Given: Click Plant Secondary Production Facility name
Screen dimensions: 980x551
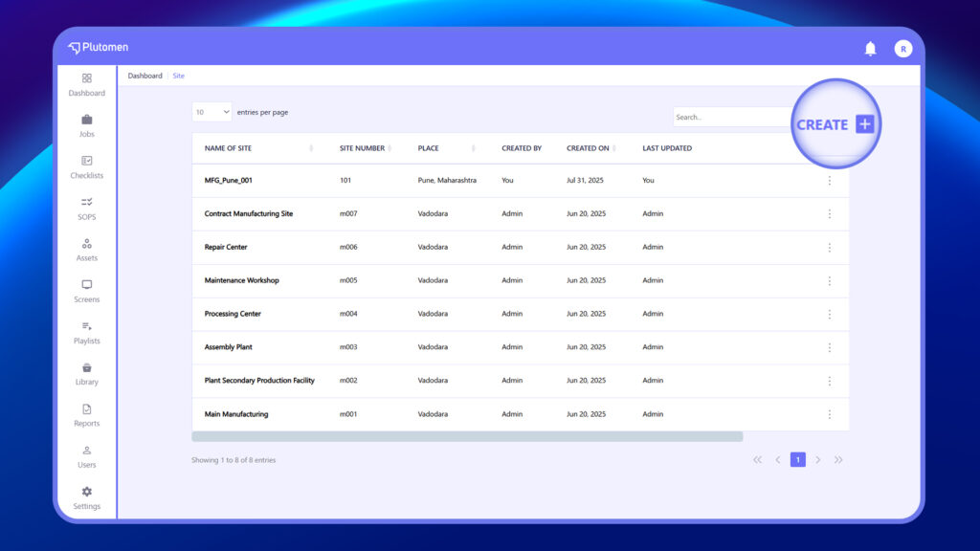Looking at the screenshot, I should click(x=259, y=381).
